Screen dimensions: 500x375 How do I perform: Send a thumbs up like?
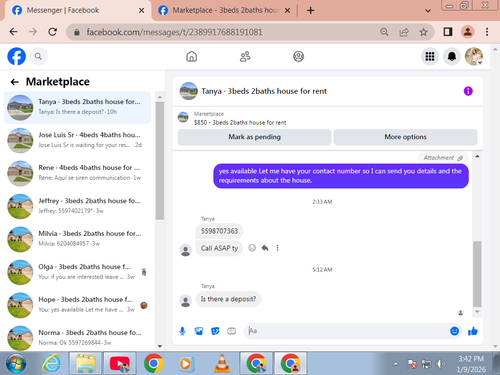click(473, 331)
